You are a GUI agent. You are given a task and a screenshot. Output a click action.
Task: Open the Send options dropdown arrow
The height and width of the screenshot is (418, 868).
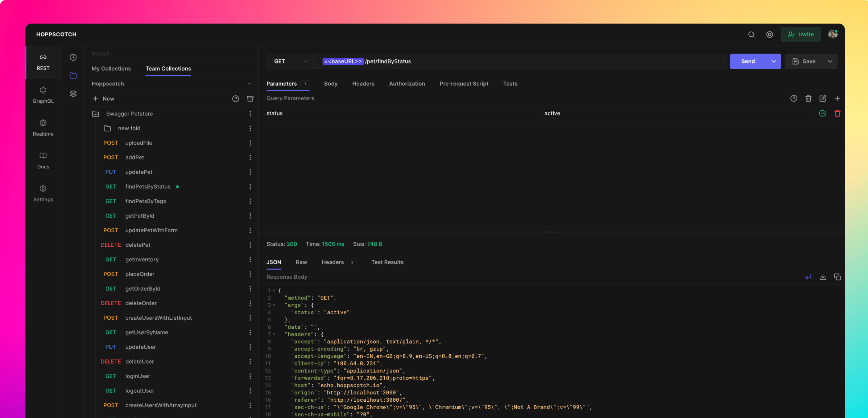[773, 61]
